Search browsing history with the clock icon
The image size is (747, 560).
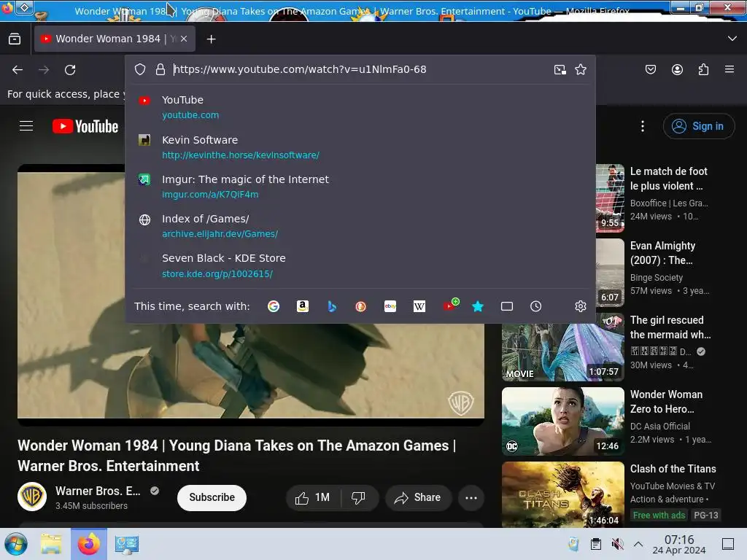[536, 306]
